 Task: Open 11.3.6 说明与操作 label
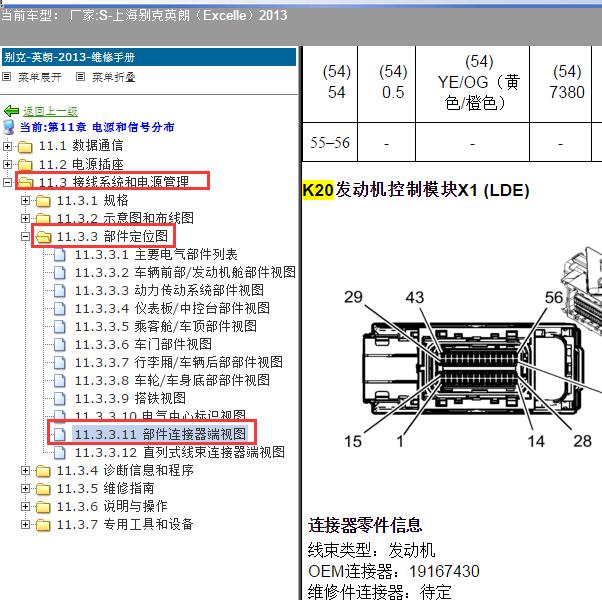pyautogui.click(x=112, y=507)
